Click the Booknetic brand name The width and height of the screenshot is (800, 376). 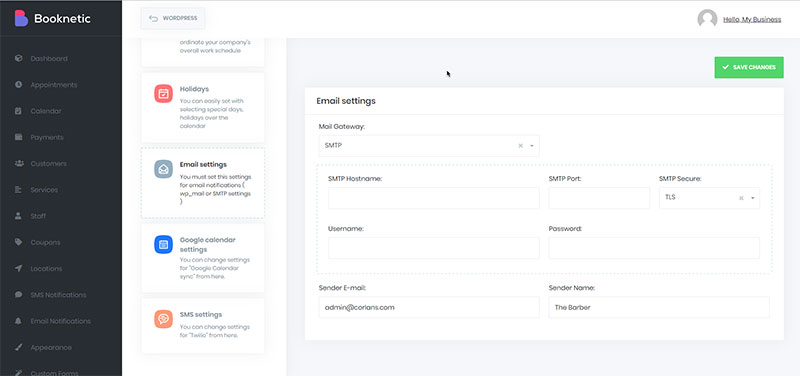pyautogui.click(x=62, y=19)
